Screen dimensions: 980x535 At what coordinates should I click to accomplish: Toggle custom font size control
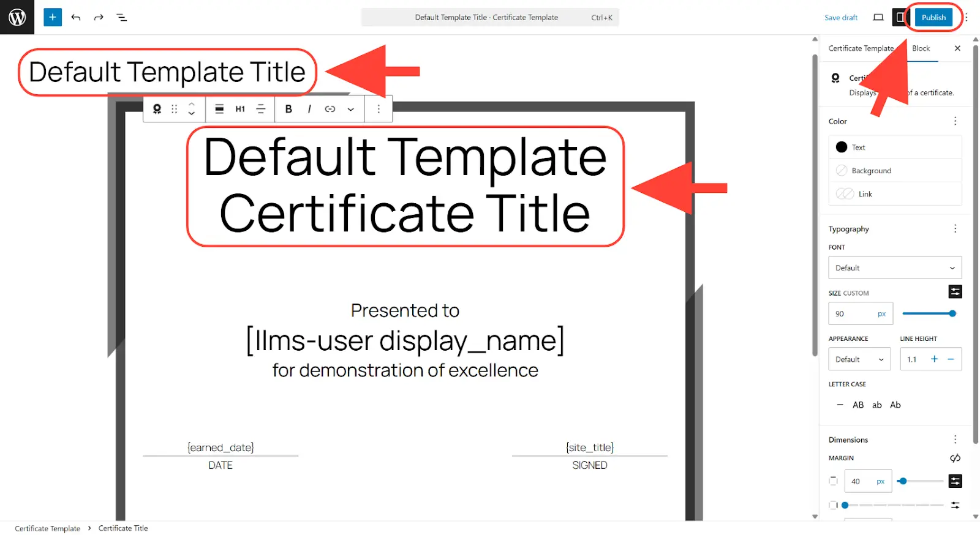955,292
